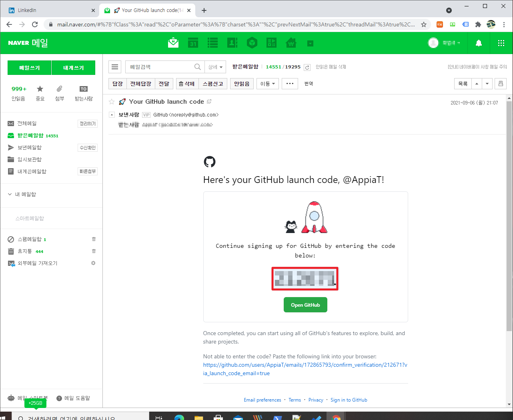Open the Address Book contact icon

(232, 42)
